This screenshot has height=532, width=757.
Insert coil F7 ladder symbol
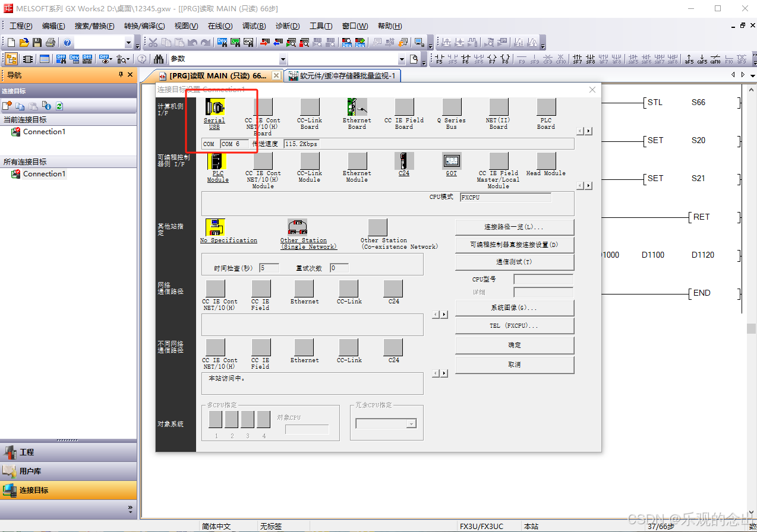coord(491,59)
